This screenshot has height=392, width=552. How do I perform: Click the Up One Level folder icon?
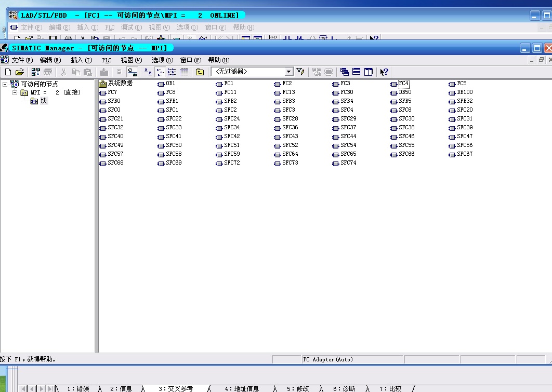[200, 72]
